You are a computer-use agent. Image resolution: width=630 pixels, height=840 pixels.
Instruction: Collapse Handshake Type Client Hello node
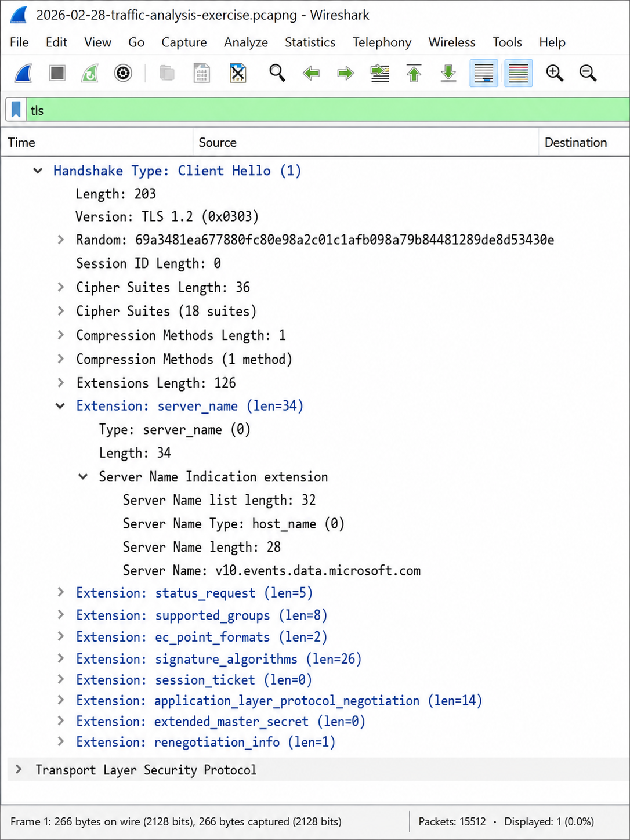point(38,171)
